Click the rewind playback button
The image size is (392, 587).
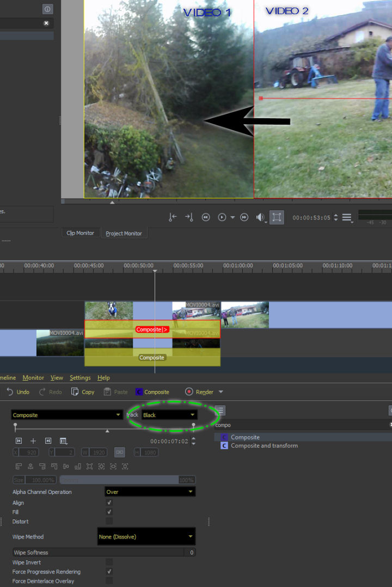[206, 217]
